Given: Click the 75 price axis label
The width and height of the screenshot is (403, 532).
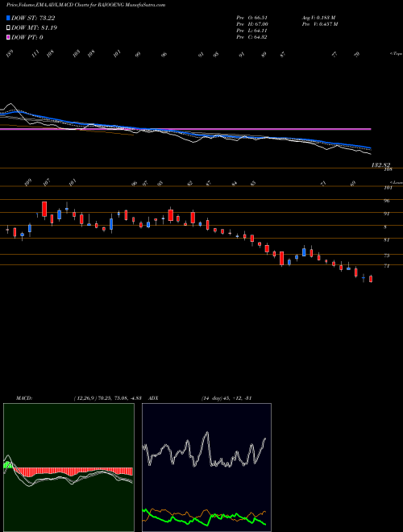Looking at the screenshot, I should click(386, 256).
